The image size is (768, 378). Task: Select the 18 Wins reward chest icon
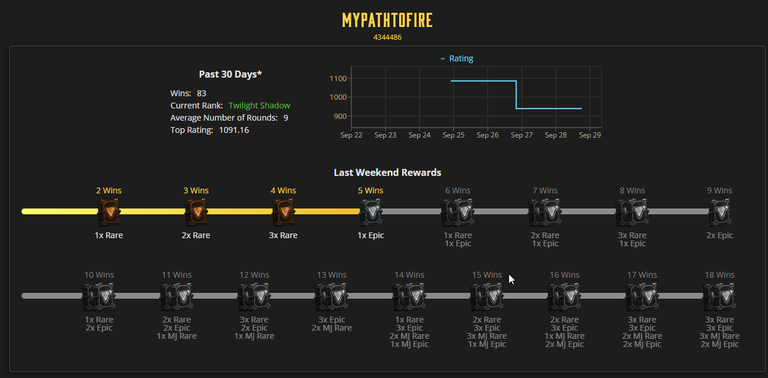[x=720, y=296]
